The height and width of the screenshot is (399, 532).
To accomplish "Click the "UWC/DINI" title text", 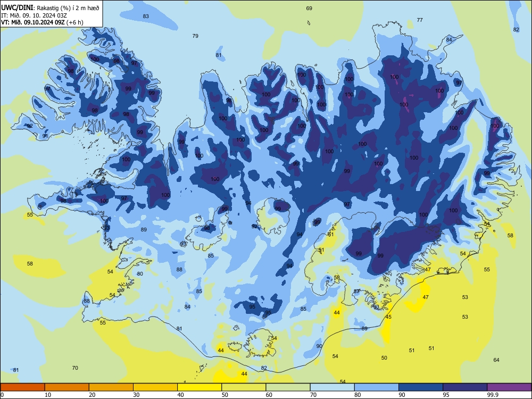I will point(17,8).
